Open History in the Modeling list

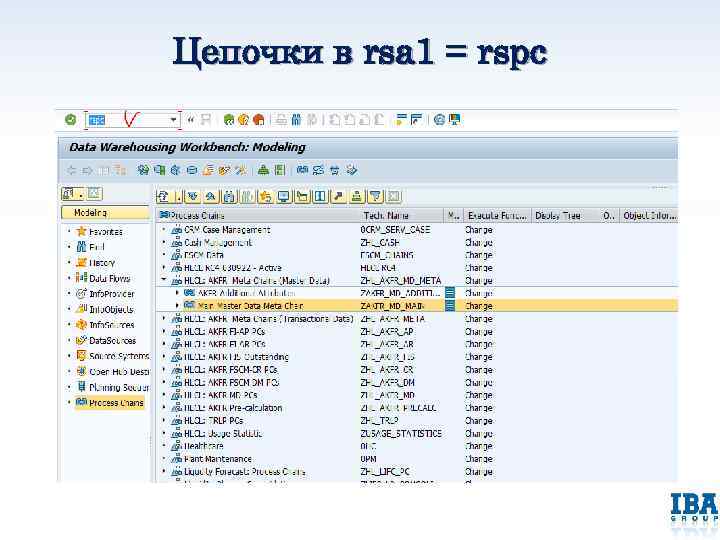point(102,263)
